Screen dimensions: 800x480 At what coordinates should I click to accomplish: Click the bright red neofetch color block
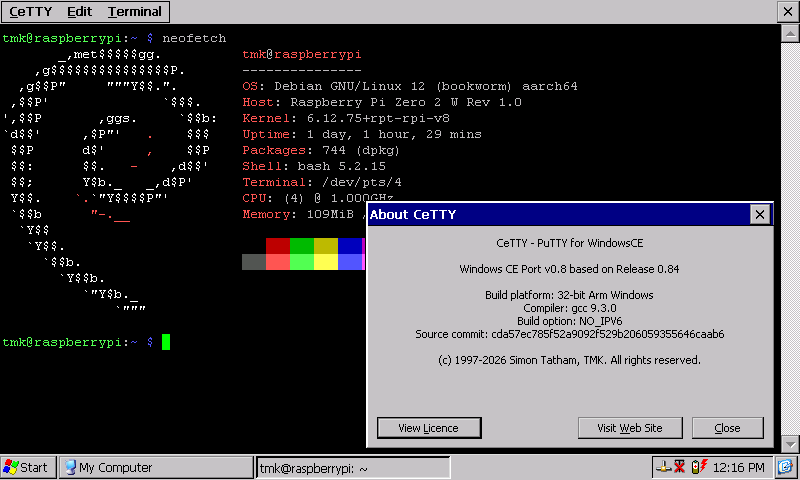click(x=278, y=262)
